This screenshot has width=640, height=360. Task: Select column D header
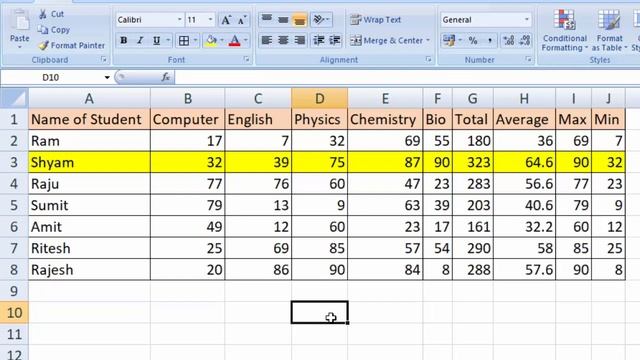click(320, 98)
